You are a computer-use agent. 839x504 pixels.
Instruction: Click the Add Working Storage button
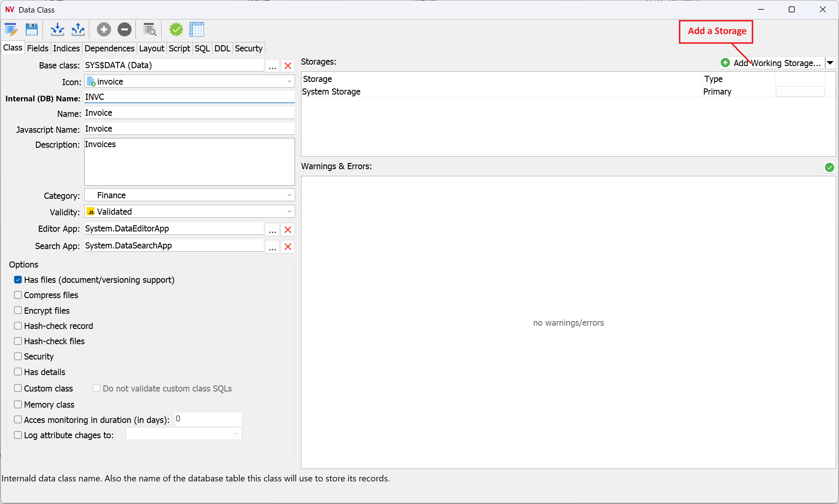coord(771,63)
